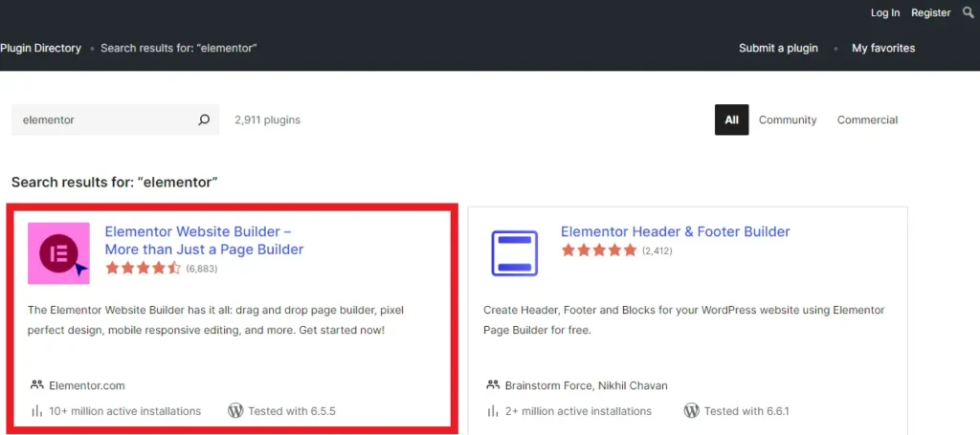The height and width of the screenshot is (435, 980).
Task: Click the Elementor.com author people icon
Action: coord(37,385)
